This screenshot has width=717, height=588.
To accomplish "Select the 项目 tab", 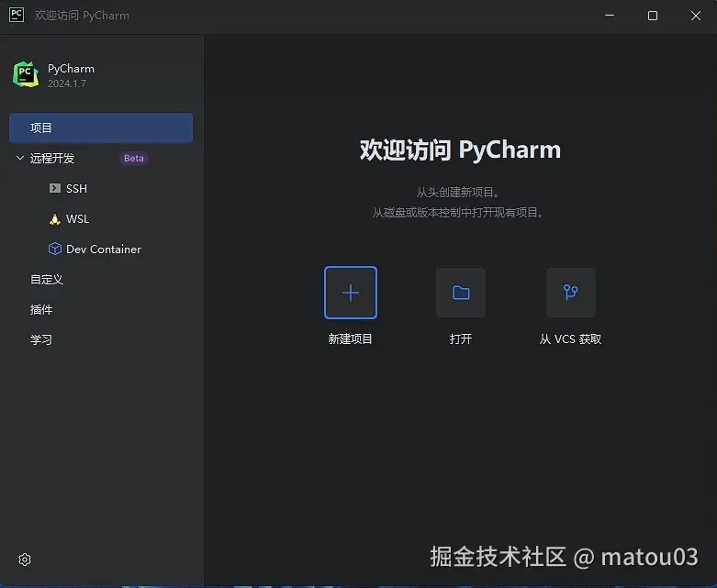I will (x=101, y=128).
